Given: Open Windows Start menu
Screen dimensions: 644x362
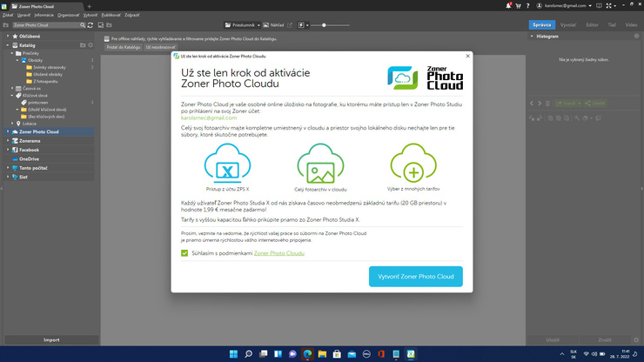Looking at the screenshot, I should click(x=233, y=354).
